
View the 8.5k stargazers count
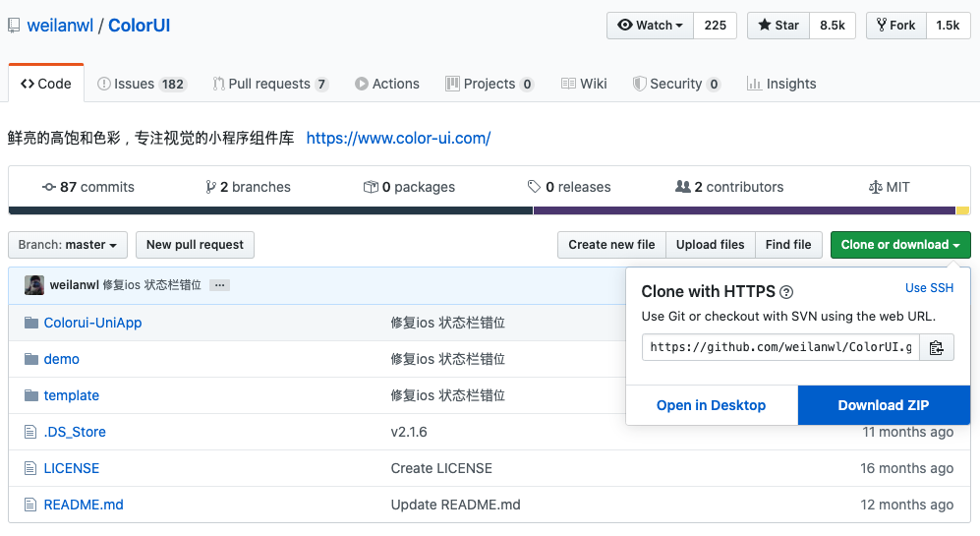(832, 26)
